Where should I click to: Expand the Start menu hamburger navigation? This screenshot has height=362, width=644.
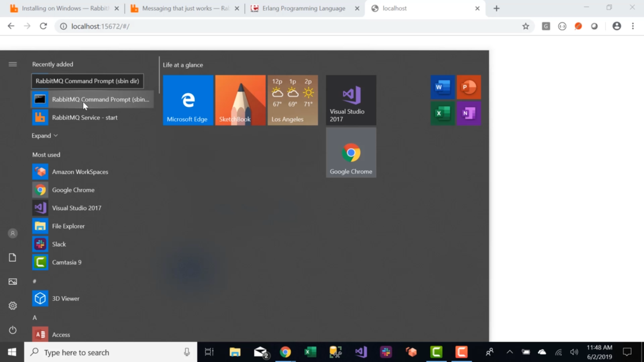pyautogui.click(x=12, y=64)
